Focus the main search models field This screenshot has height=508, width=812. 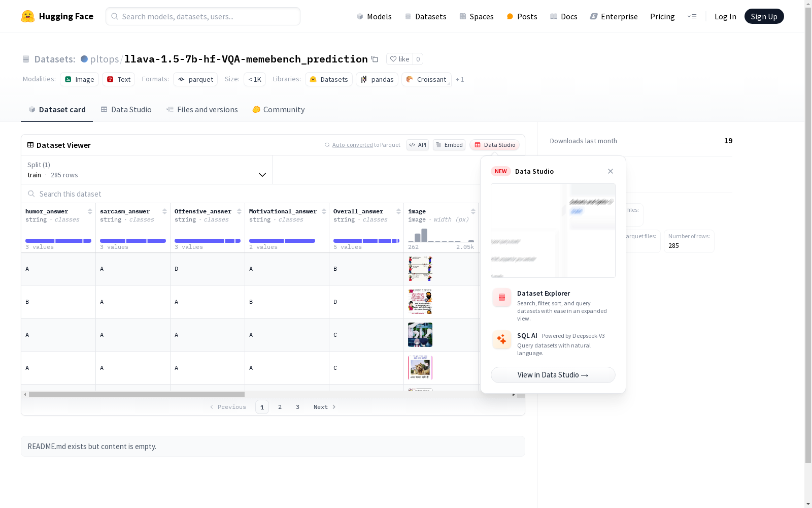pos(203,16)
